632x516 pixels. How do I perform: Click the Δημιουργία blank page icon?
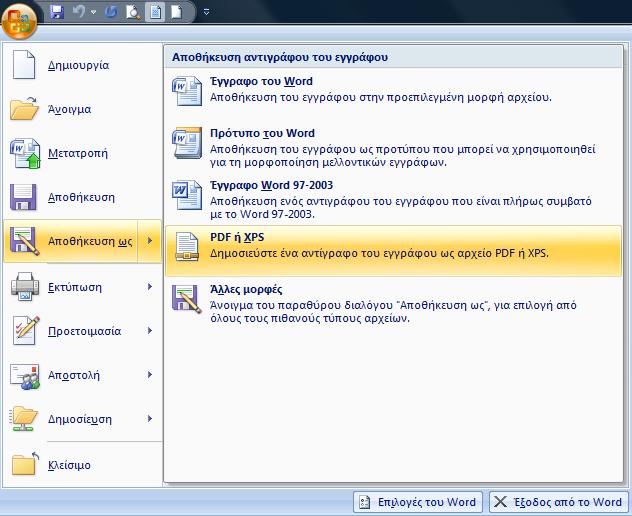coord(24,64)
